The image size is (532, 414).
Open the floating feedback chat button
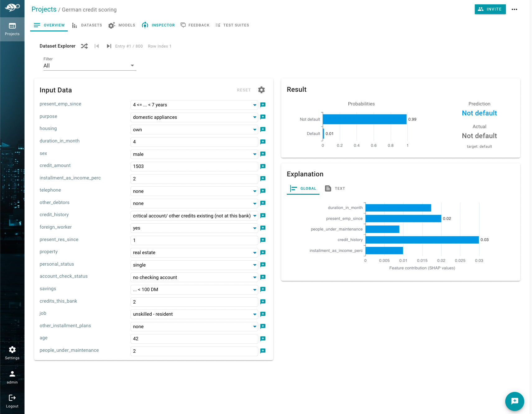[x=514, y=401]
